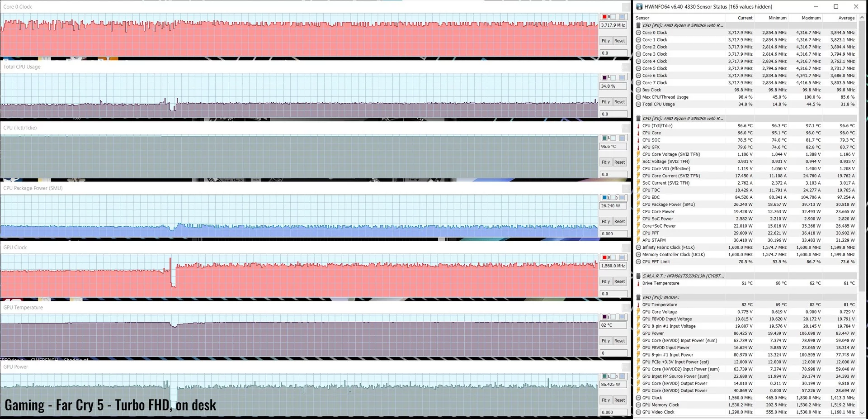This screenshot has height=419, width=868.
Task: Click the lightning icon beside CPU Package Power (SMU) in the sensor list
Action: click(x=638, y=205)
